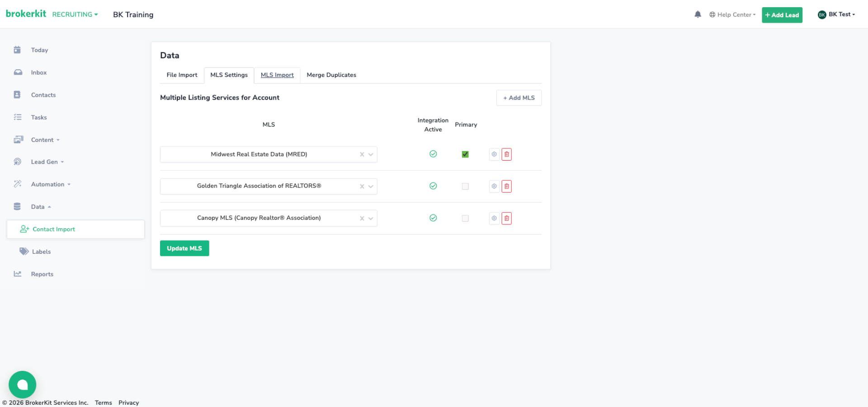Click the Update MLS button
Viewport: 868px width, 407px height.
point(184,248)
